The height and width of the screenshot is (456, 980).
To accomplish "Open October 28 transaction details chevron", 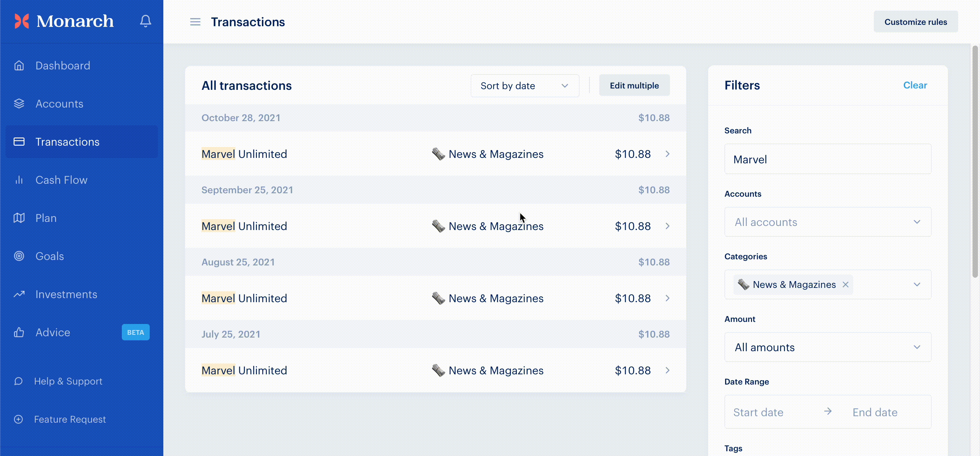I will (667, 154).
